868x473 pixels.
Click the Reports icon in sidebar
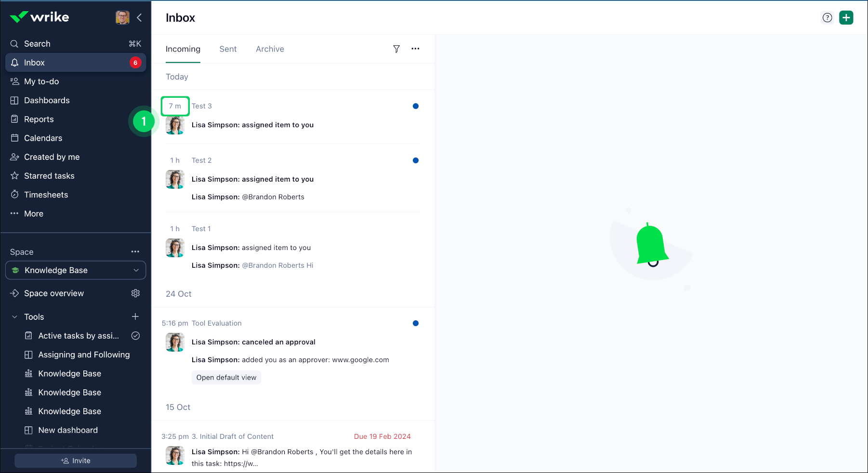click(15, 119)
